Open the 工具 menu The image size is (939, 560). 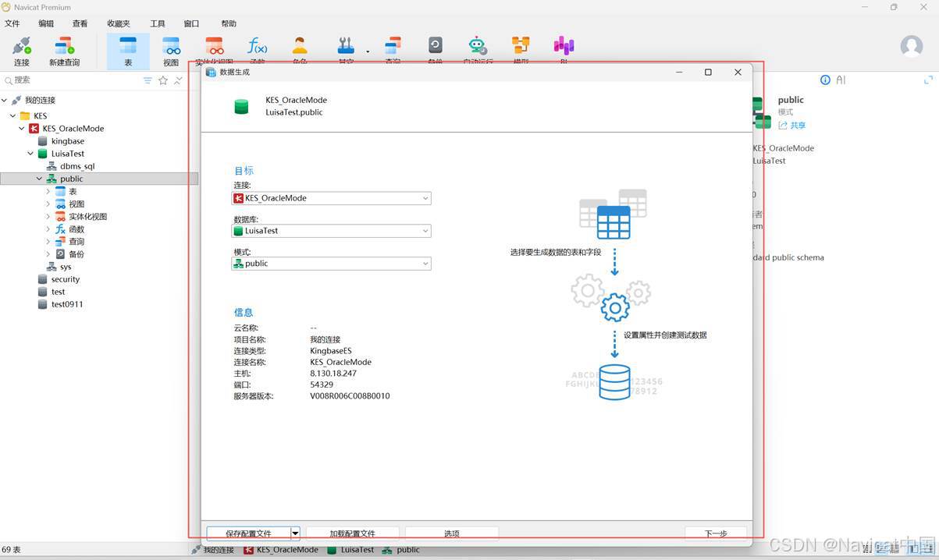(x=158, y=23)
